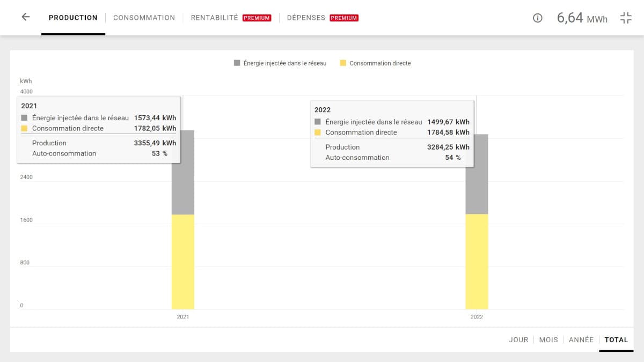Click the yellow segment of the 2021 bar
Screen dimensions: 644x362
(x=183, y=262)
